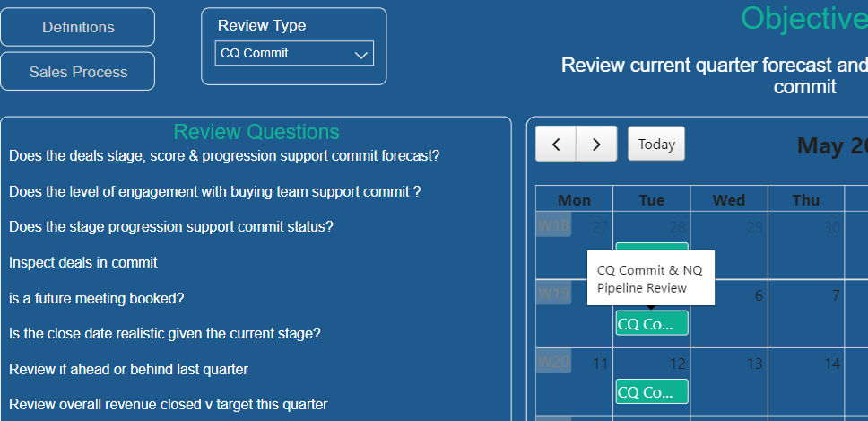868x421 pixels.
Task: Select Thursday 7 calendar cell
Action: [x=806, y=313]
